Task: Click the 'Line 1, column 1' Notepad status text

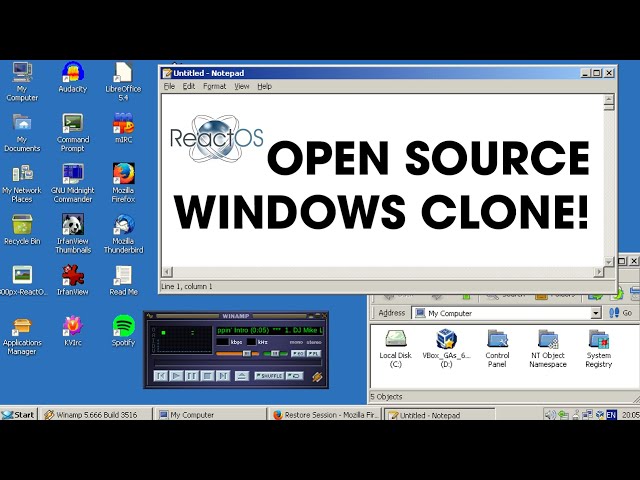Action: click(187, 287)
